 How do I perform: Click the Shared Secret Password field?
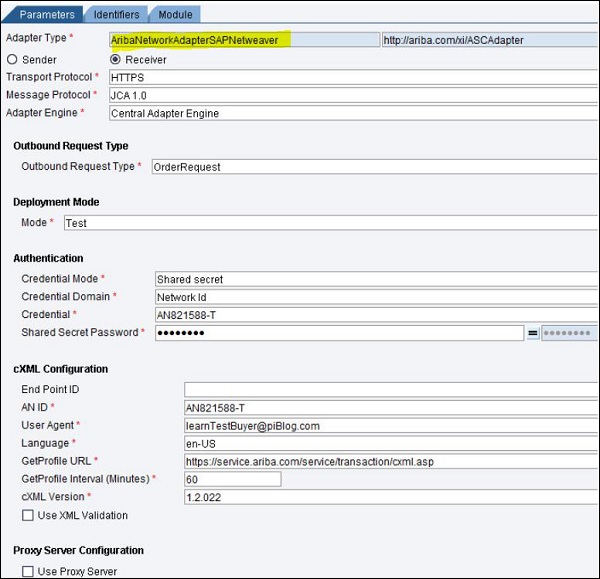coord(338,333)
